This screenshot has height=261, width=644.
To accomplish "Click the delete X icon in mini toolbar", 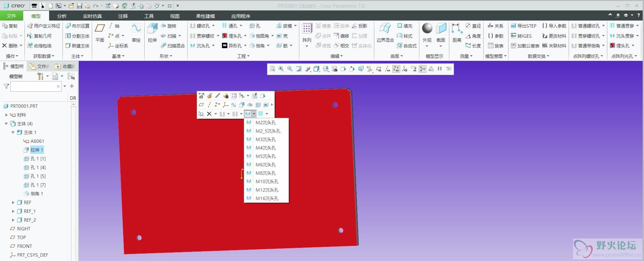I will [x=209, y=114].
